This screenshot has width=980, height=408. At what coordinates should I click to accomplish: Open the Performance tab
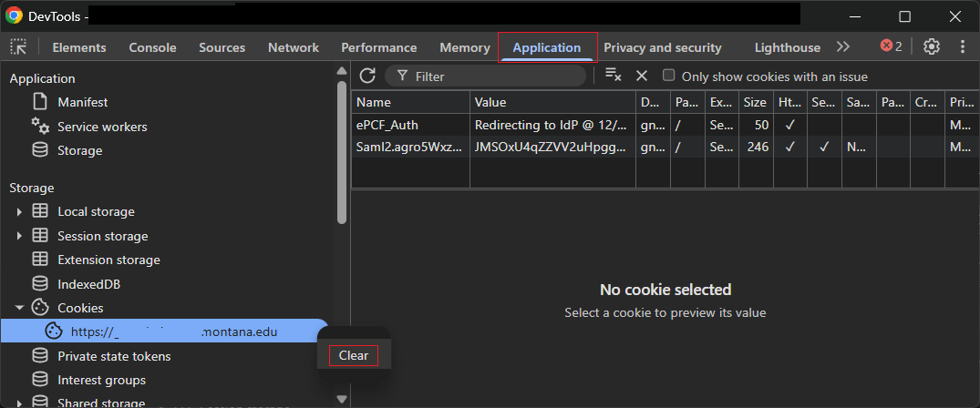coord(378,47)
